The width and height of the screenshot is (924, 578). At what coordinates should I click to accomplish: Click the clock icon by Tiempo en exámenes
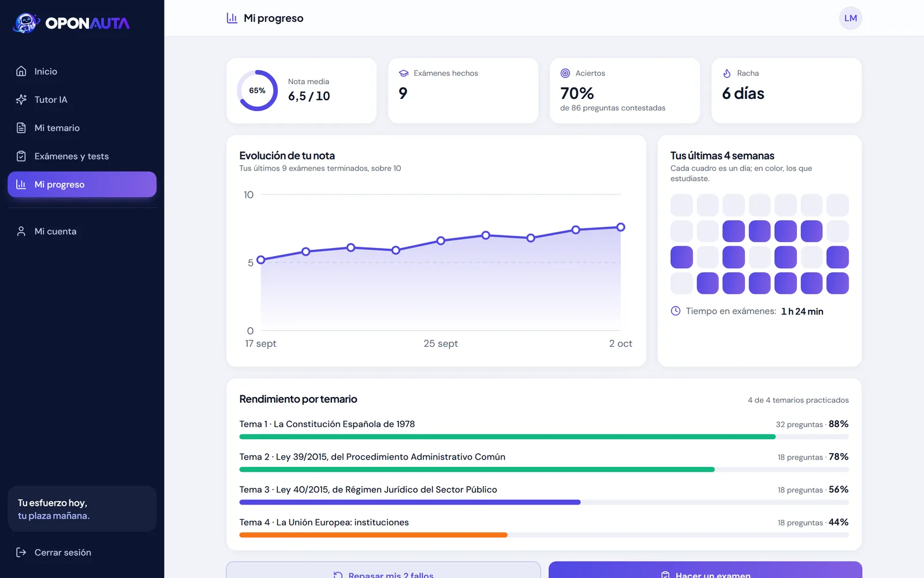click(x=676, y=311)
